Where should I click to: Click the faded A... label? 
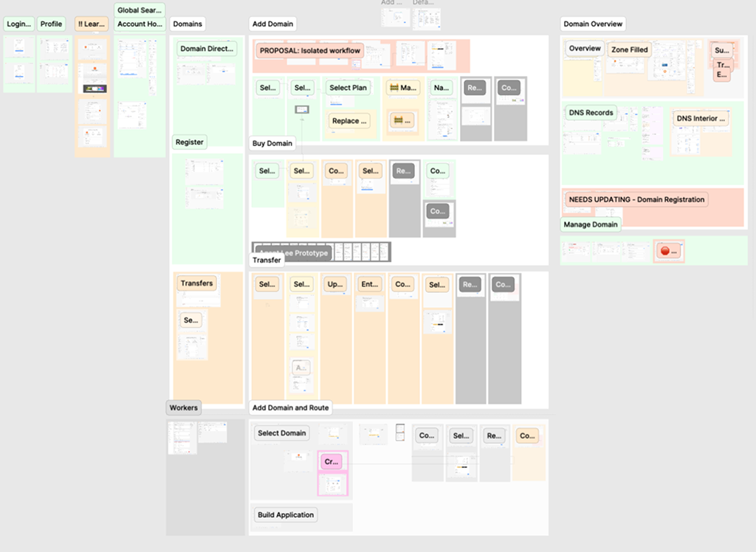click(301, 368)
